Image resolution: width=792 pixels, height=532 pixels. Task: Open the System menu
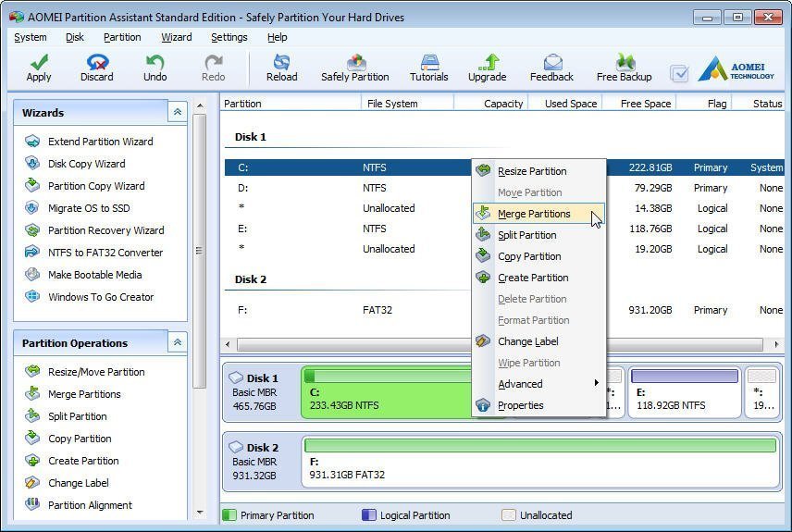point(31,37)
